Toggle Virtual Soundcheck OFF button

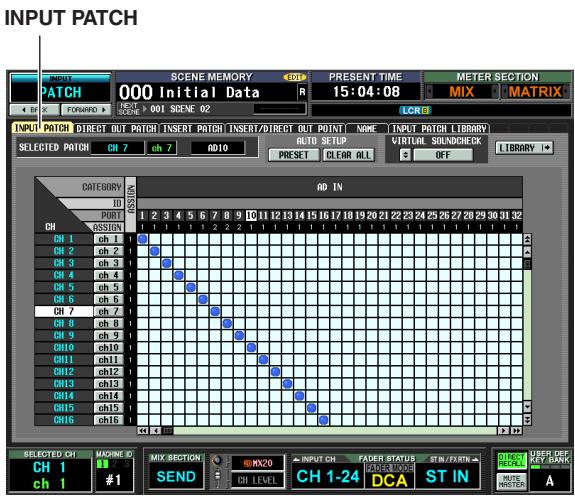tap(443, 155)
